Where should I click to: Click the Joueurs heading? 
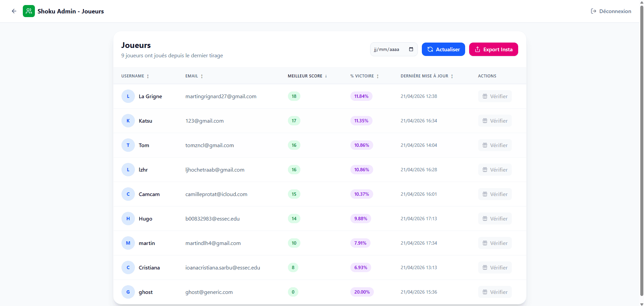pos(136,45)
